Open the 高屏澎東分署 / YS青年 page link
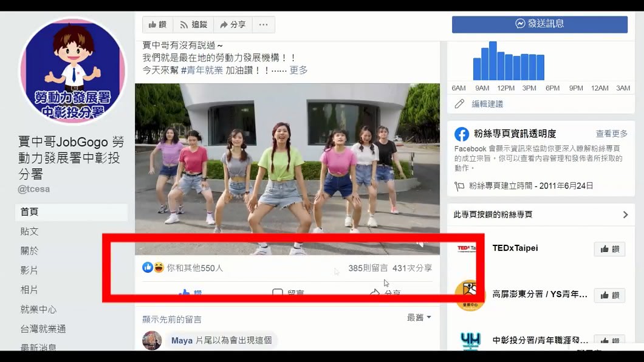Screen dimensions: 644x362 540,295
